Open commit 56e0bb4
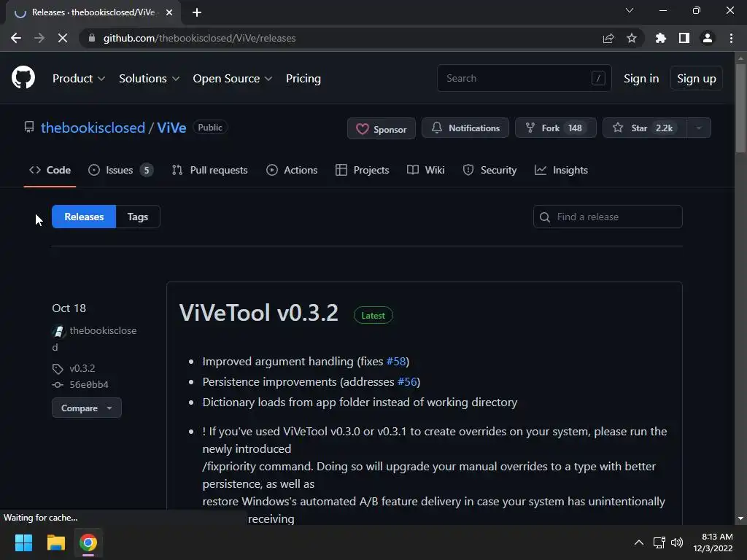The image size is (747, 560). (x=88, y=384)
